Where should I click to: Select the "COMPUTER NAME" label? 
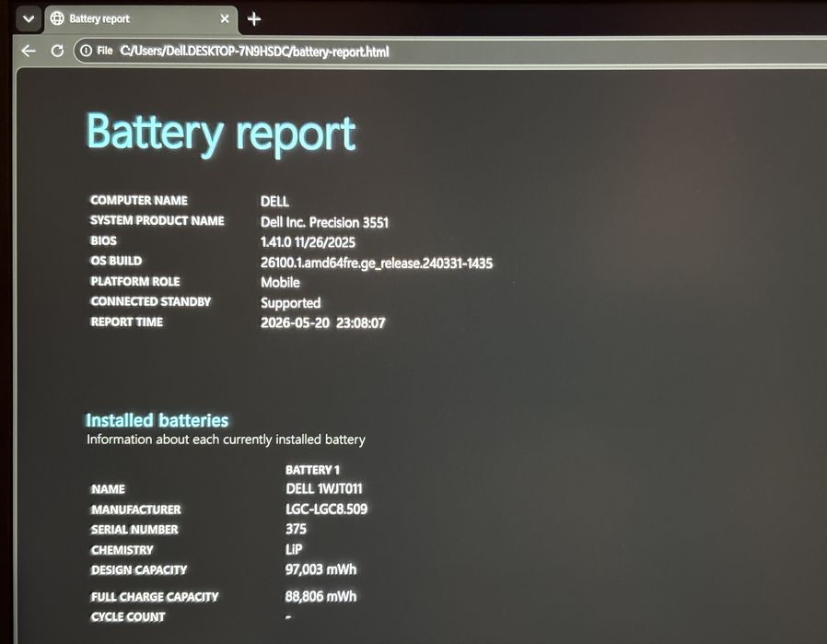tap(139, 201)
